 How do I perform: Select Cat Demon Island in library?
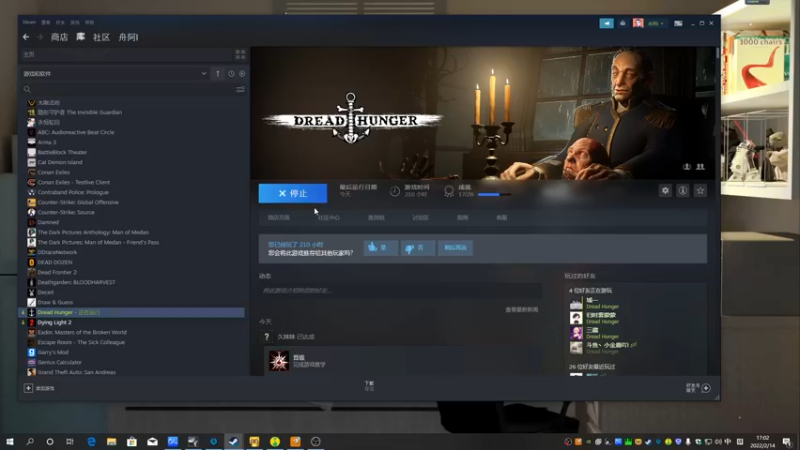tap(60, 162)
